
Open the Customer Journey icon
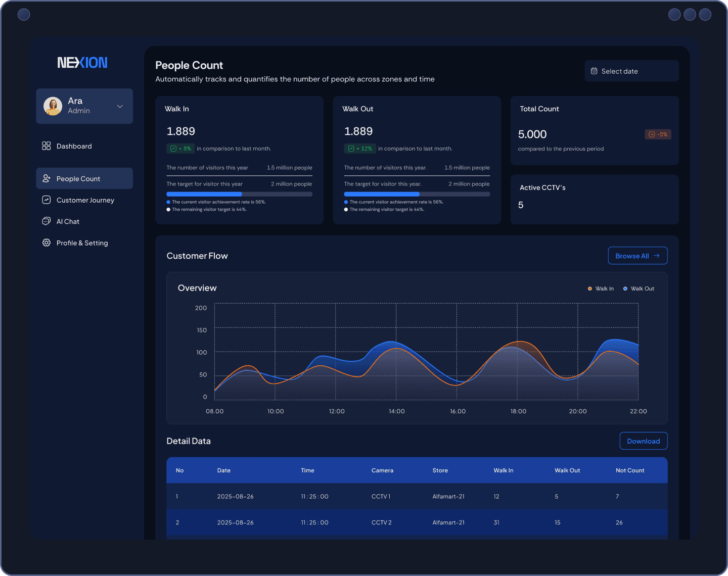coord(46,200)
